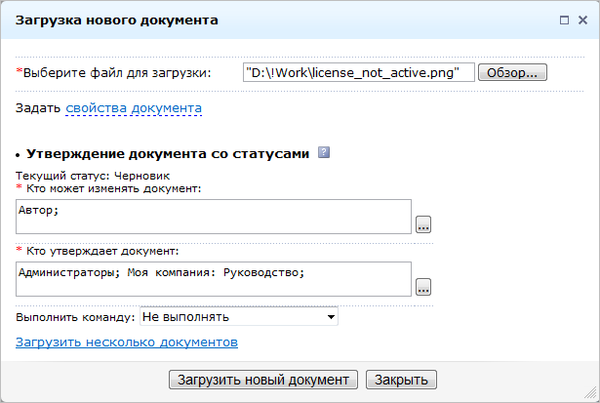Click into the 'Администраторы; Моя компания' text area
The image size is (600, 403).
(214, 278)
